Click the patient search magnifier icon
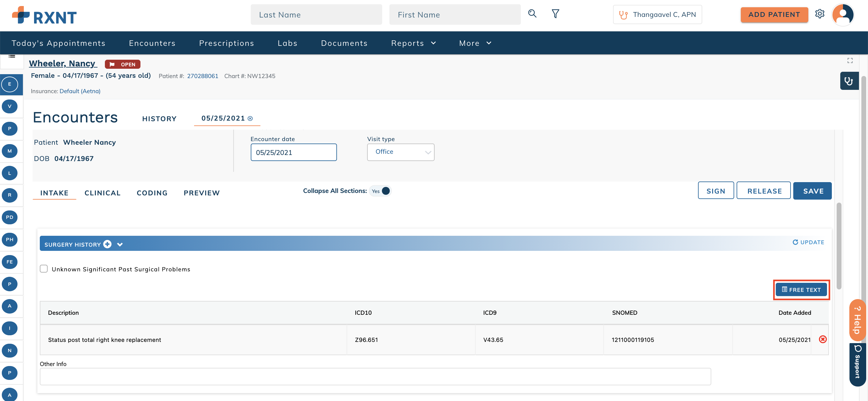Viewport: 868px width, 401px height. tap(532, 14)
